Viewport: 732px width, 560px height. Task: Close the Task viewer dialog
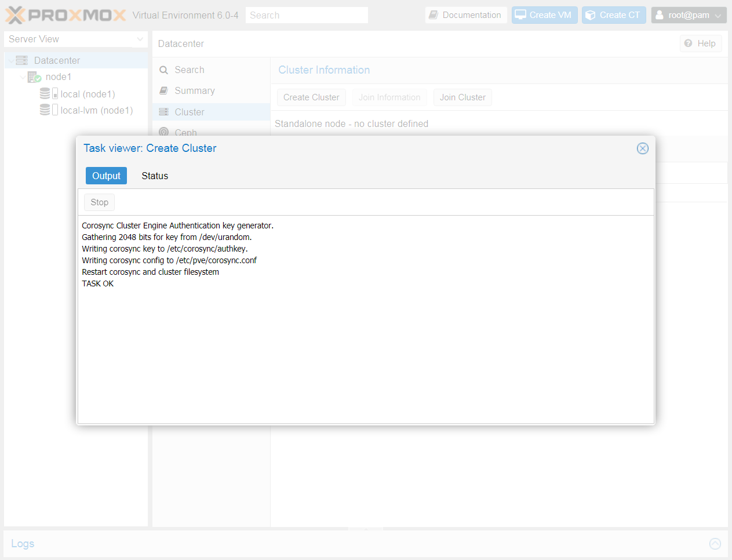[x=643, y=148]
